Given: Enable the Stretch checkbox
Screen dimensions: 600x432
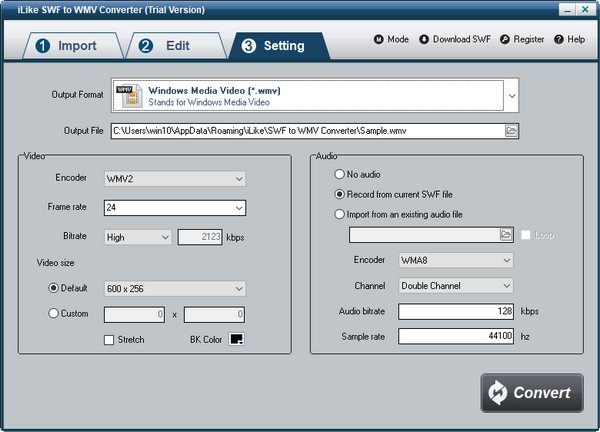Looking at the screenshot, I should [x=109, y=340].
